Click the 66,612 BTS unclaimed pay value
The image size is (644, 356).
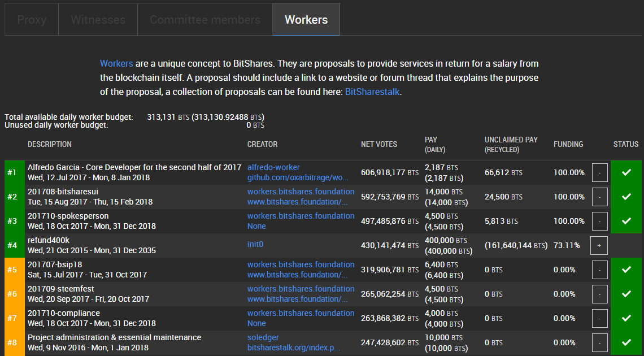503,173
